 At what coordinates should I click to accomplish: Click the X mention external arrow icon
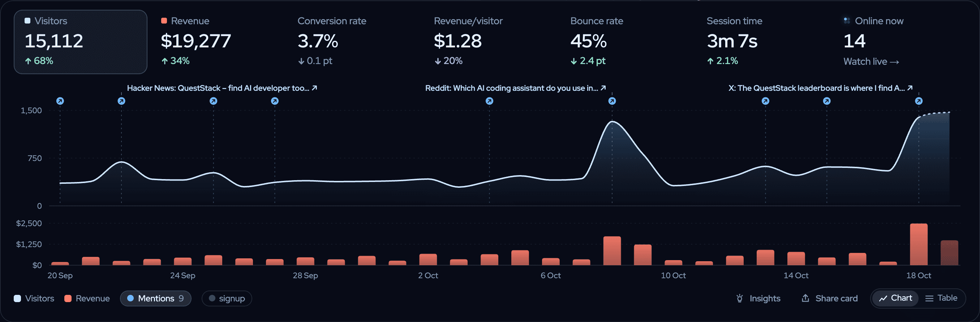[910, 88]
